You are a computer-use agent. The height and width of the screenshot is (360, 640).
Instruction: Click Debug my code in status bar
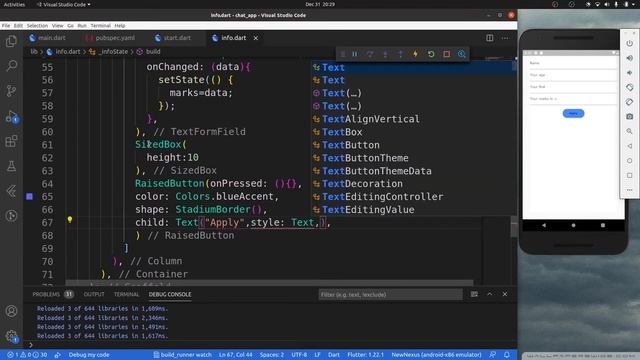point(89,355)
